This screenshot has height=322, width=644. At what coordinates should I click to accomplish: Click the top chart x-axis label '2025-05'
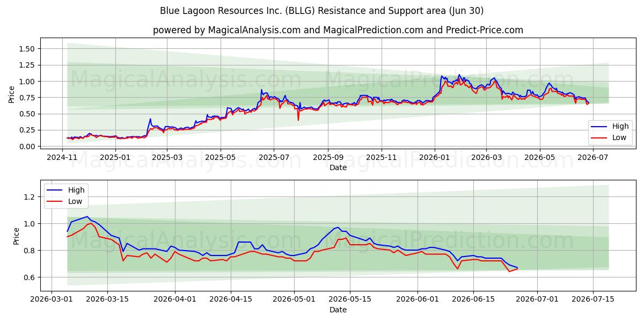(x=221, y=158)
